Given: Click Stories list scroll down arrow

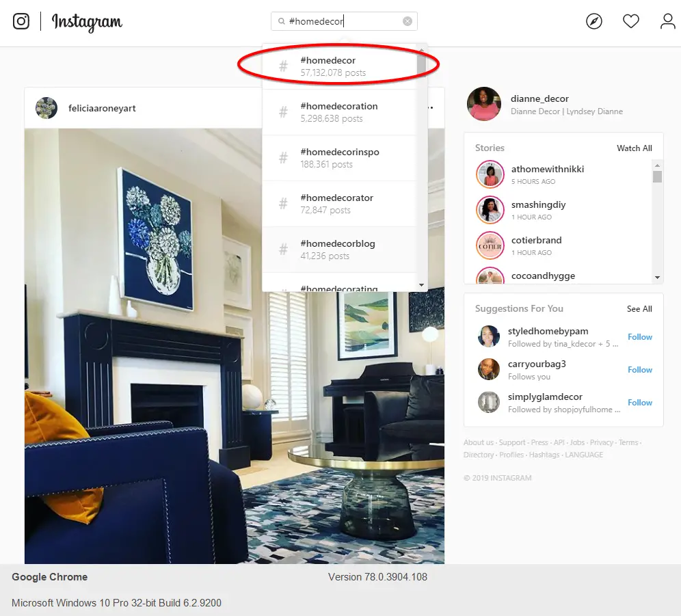Looking at the screenshot, I should [x=657, y=277].
